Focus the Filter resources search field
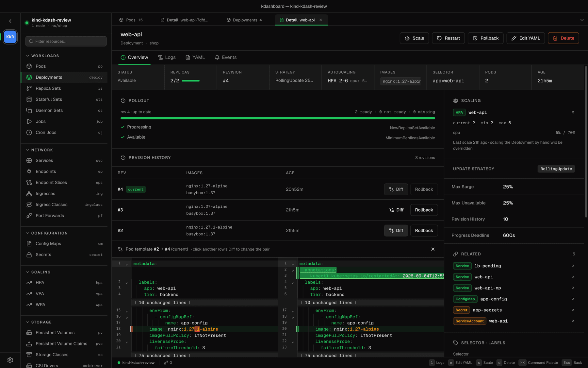Screen dimensions: 588x368 pyautogui.click(x=66, y=41)
